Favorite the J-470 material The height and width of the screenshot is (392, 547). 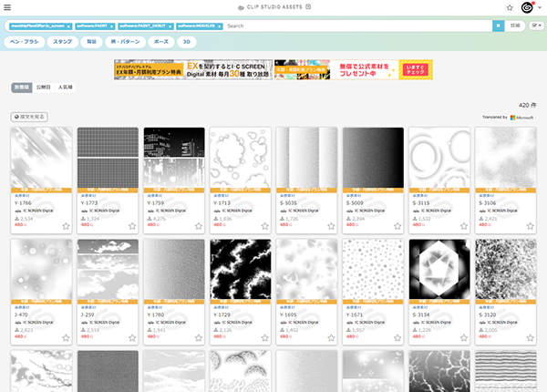click(66, 337)
